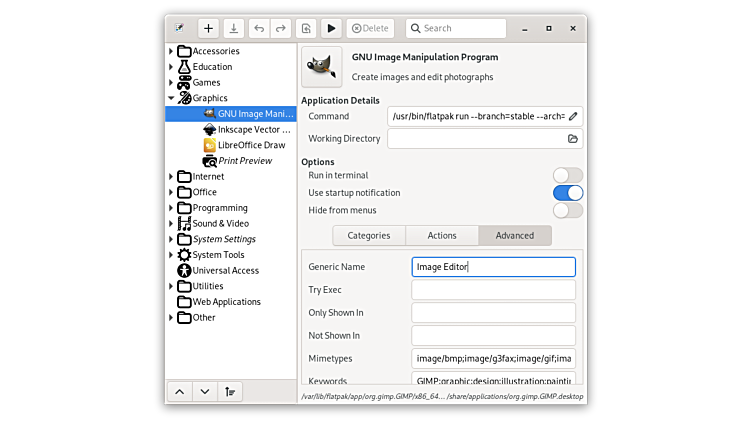This screenshot has height=423, width=752.
Task: Click the GIMP application icon image
Action: pos(322,67)
